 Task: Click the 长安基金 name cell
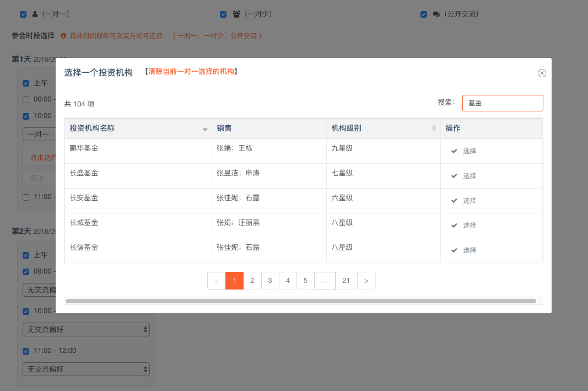click(138, 200)
